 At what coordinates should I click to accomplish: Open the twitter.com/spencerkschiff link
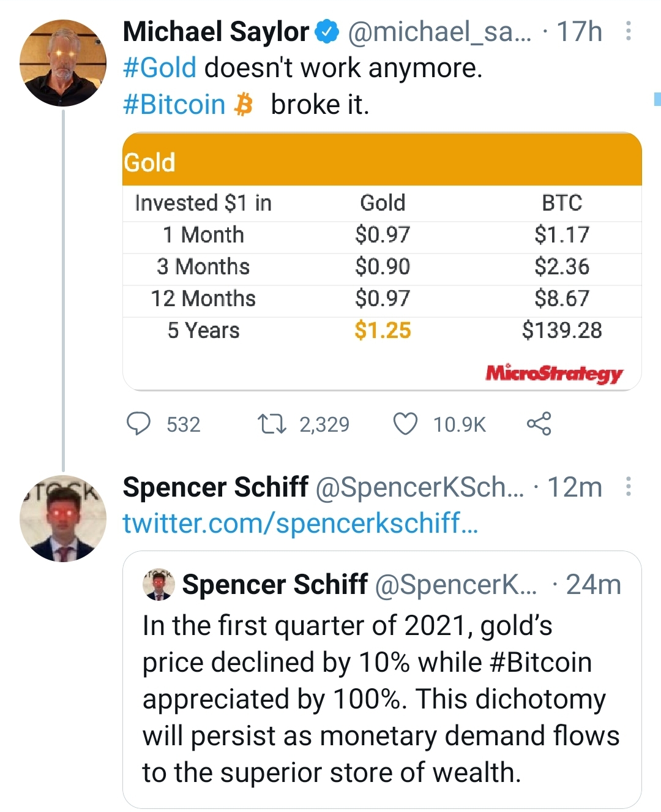300,524
